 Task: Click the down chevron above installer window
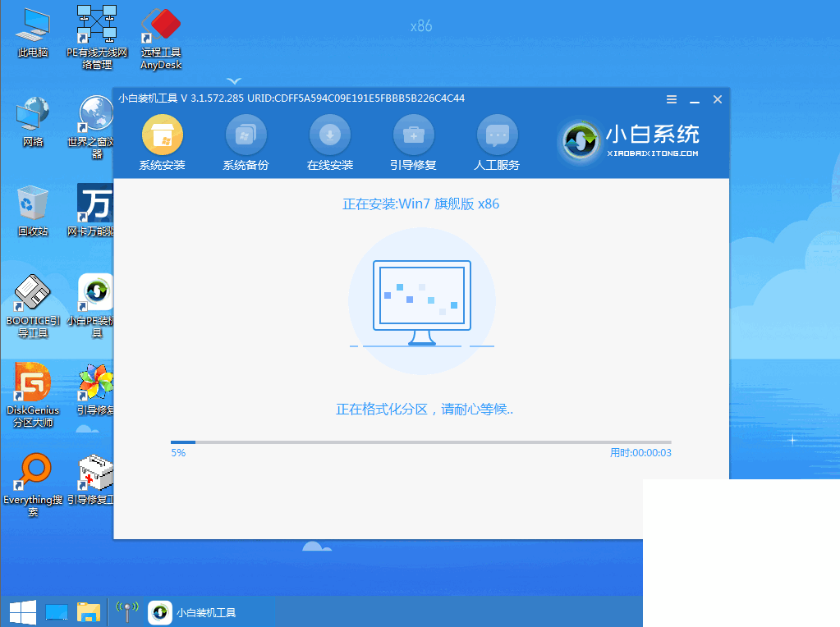coord(234,81)
